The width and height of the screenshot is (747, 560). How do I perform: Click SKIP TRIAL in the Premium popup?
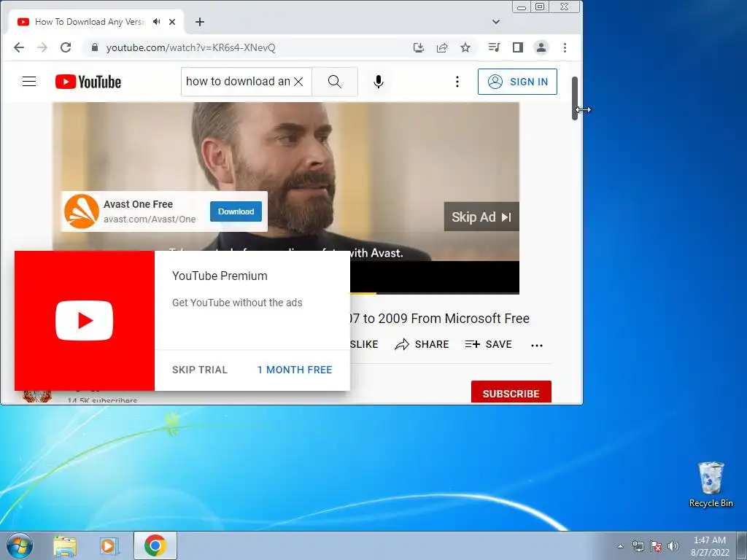tap(200, 370)
